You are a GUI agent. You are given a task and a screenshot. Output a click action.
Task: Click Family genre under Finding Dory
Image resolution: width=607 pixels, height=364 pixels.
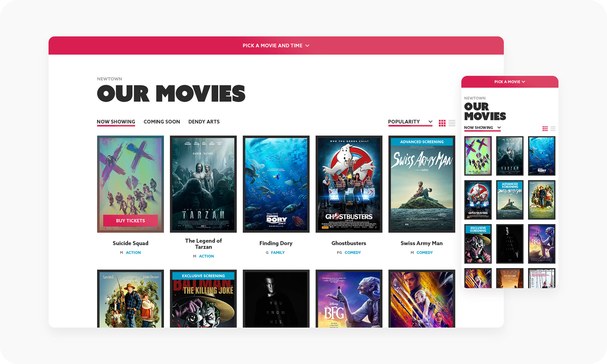(278, 252)
